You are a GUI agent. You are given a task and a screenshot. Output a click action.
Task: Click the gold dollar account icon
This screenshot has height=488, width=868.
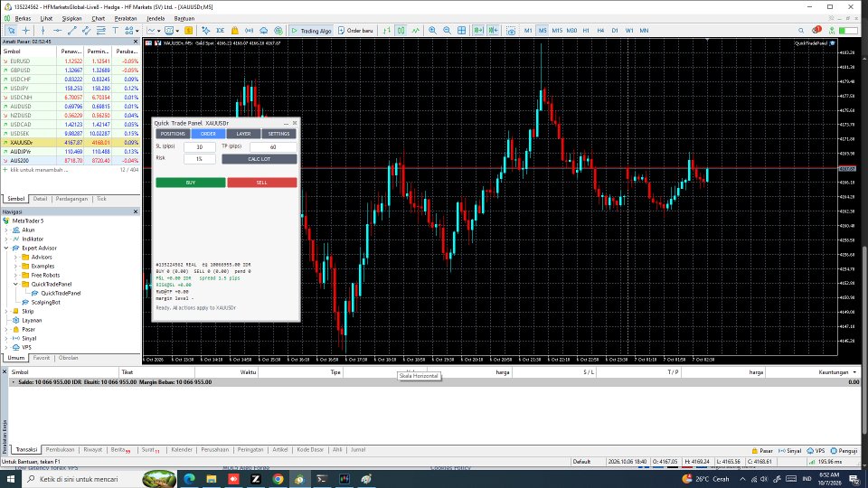(188, 31)
